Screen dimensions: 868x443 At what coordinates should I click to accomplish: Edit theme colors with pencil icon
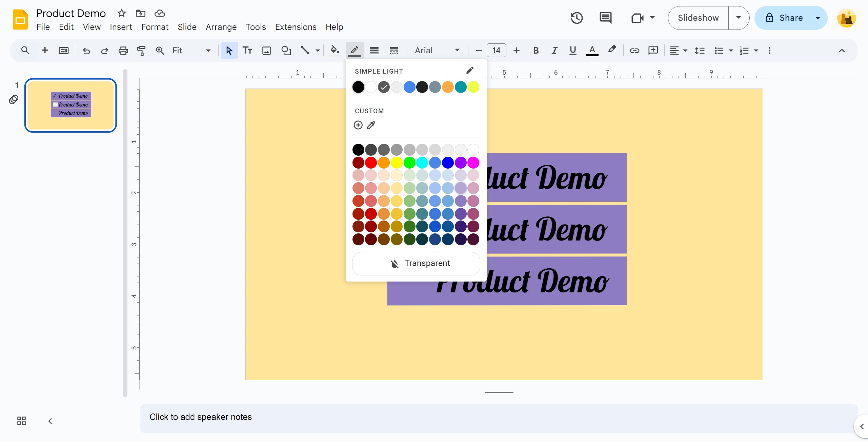point(470,71)
